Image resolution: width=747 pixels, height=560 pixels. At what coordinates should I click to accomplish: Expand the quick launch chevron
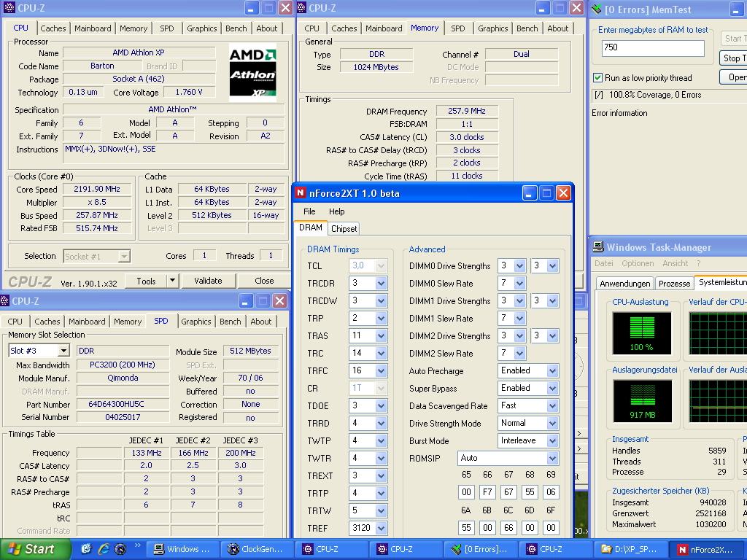138,545
